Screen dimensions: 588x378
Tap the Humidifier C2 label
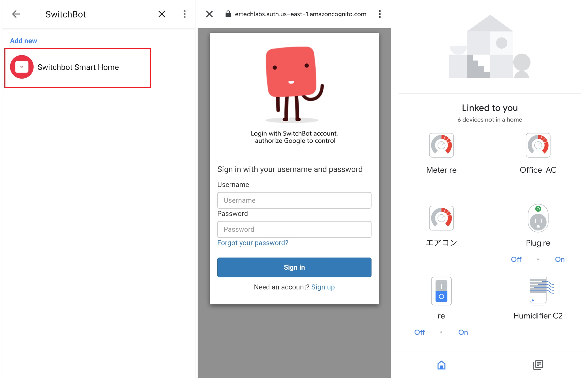(x=538, y=316)
